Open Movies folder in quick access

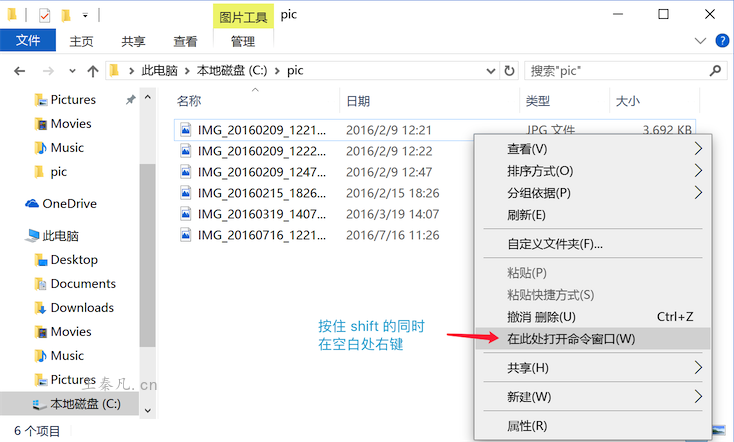(63, 124)
